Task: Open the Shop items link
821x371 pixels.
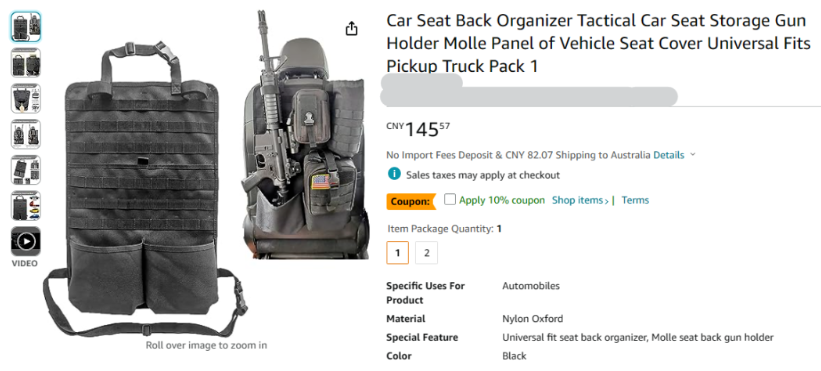Action: [x=580, y=200]
